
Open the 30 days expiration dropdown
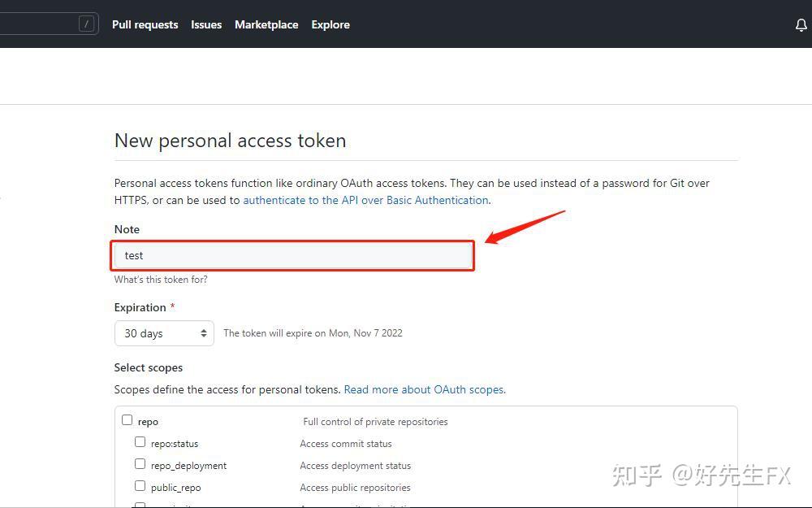(164, 333)
